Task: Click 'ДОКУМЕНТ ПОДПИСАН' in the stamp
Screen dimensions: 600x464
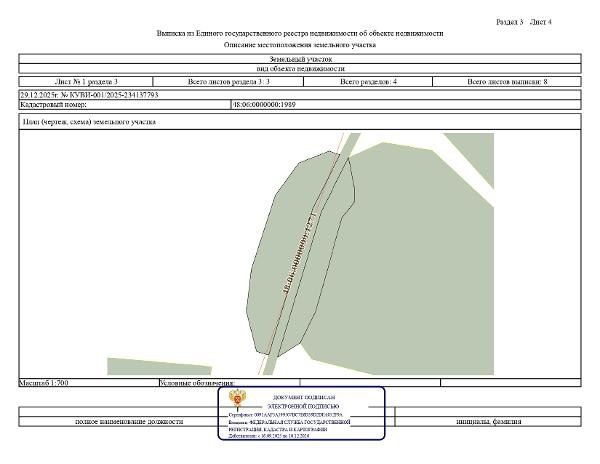Action: pos(304,397)
